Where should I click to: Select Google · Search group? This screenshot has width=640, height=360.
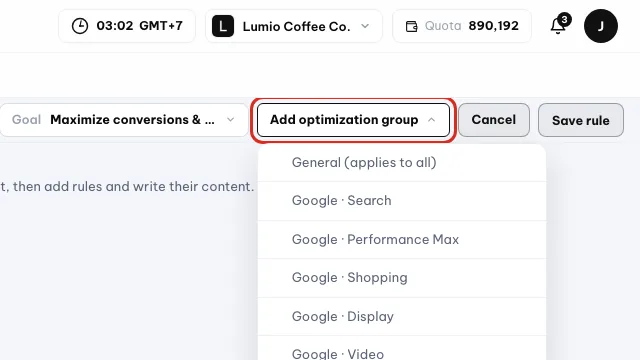pos(402,201)
